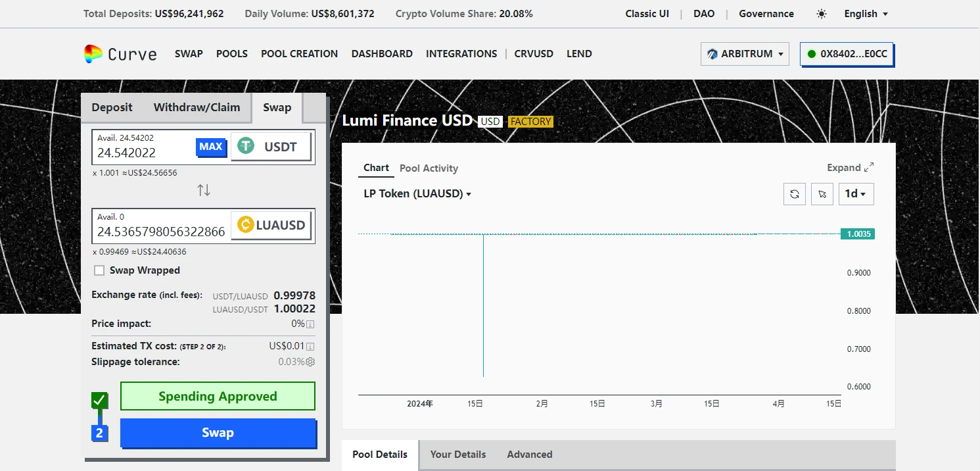The image size is (980, 471).
Task: Click the green Spending Approved checkmark
Action: (99, 400)
